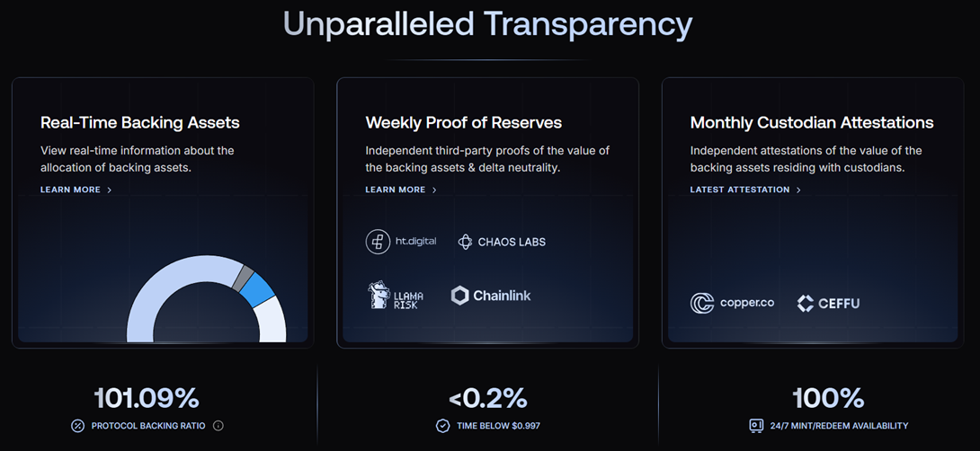Open Learn More under Real-Time Backing Assets
Image resolution: width=980 pixels, height=451 pixels.
tap(70, 190)
